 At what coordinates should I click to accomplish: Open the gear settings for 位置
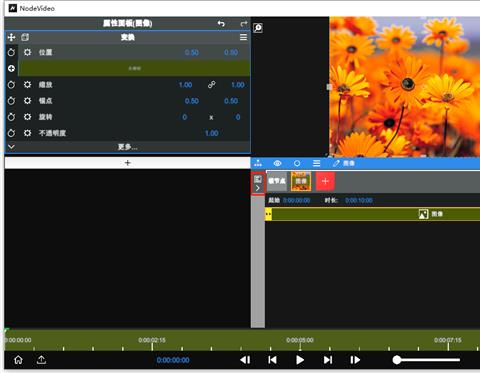click(x=27, y=52)
